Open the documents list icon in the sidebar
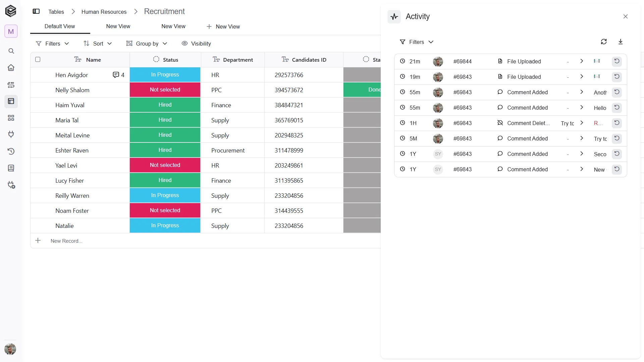The image size is (644, 362). click(x=11, y=168)
